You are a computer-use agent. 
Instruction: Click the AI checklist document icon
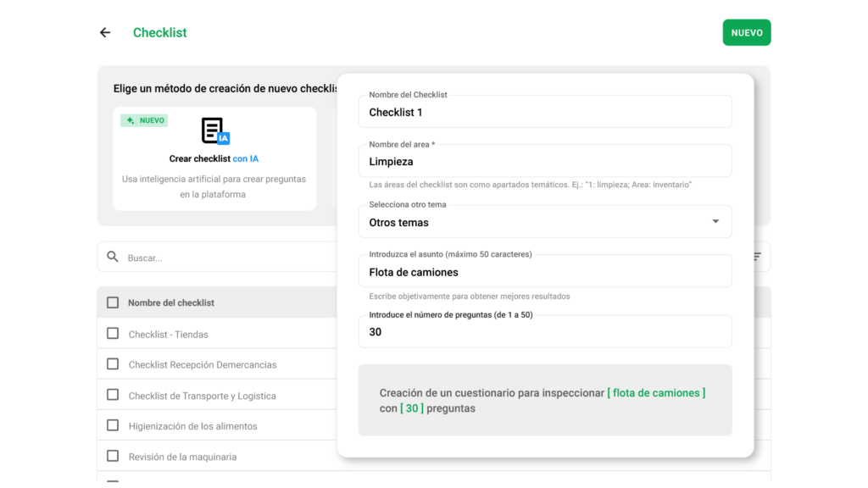click(215, 131)
